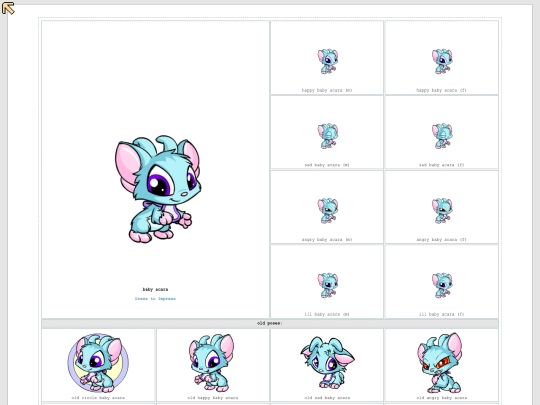
Task: Click the 'angry baby acara (m)' caption text
Action: coord(327,240)
